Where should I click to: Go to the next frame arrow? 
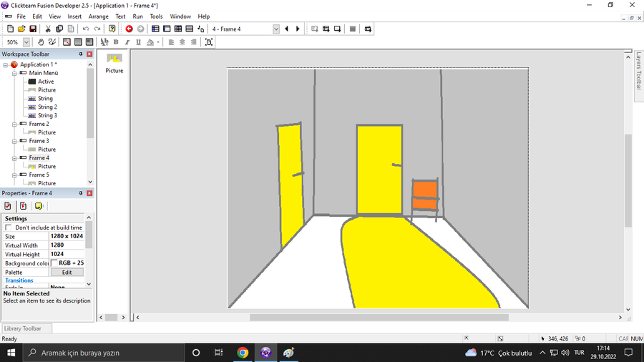pyautogui.click(x=298, y=29)
